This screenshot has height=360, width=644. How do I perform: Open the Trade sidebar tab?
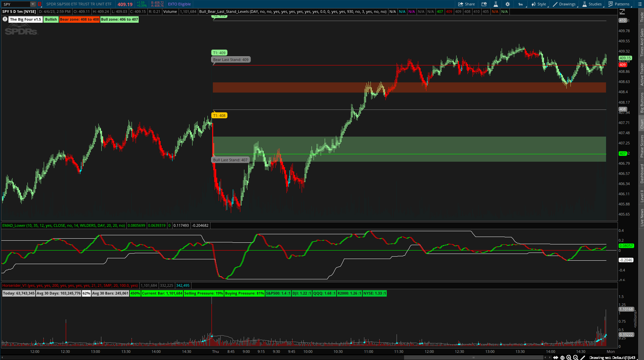click(x=641, y=17)
